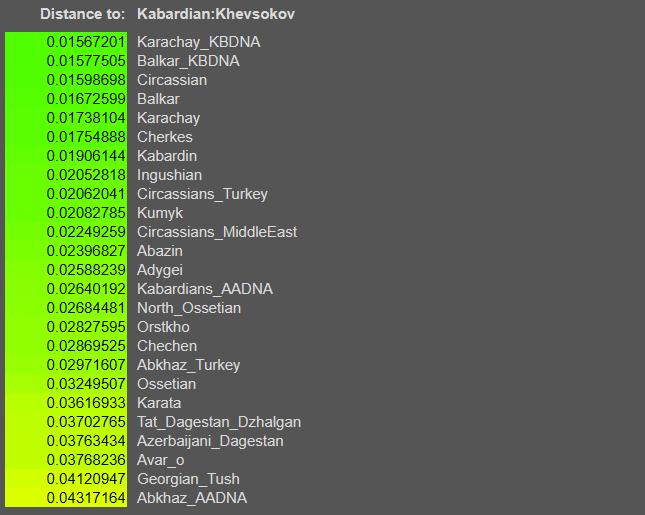Click the Kabardians_AADNA entry
Image resolution: width=645 pixels, height=515 pixels.
coord(205,289)
